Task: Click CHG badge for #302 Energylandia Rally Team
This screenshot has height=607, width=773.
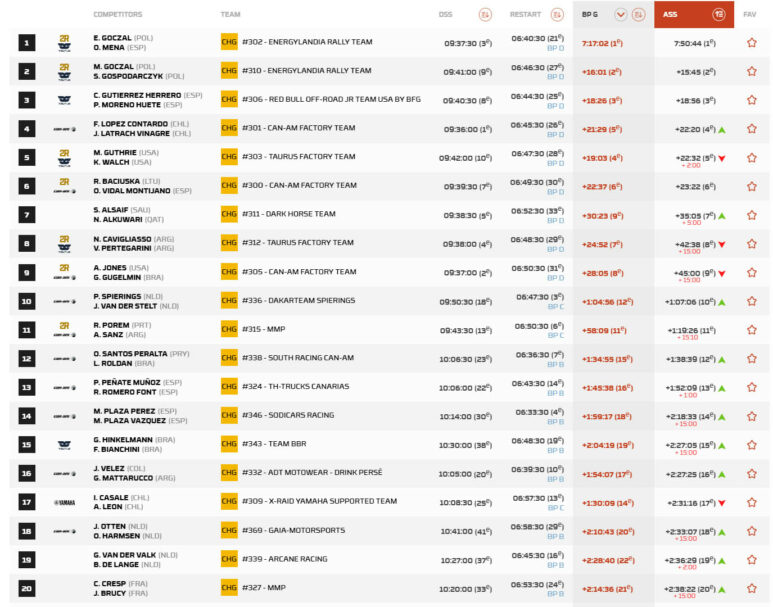Action: (229, 43)
